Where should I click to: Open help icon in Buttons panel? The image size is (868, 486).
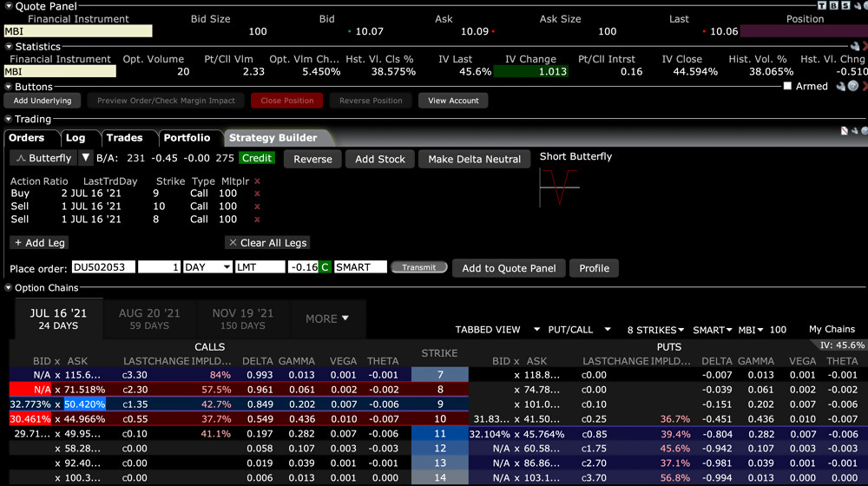(x=852, y=86)
